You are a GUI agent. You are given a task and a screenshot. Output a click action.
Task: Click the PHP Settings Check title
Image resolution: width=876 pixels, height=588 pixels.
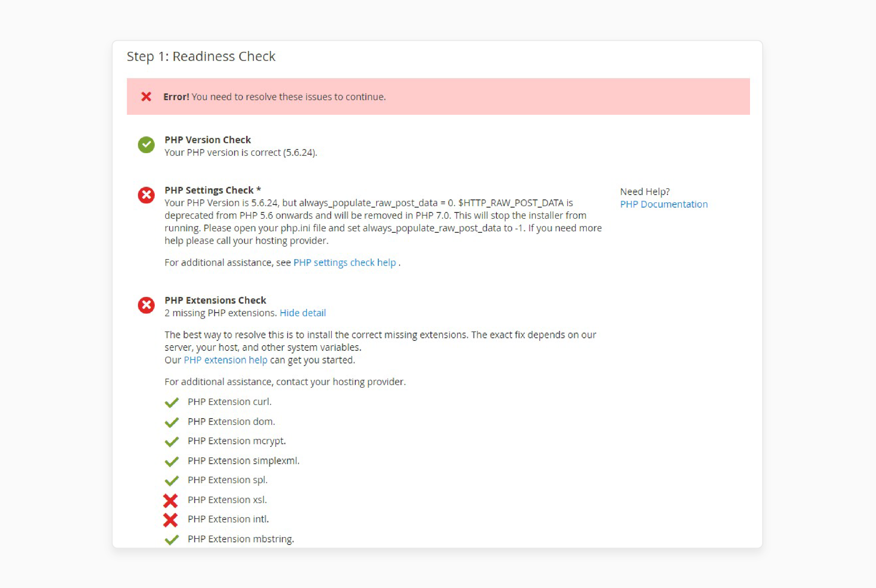tap(212, 190)
